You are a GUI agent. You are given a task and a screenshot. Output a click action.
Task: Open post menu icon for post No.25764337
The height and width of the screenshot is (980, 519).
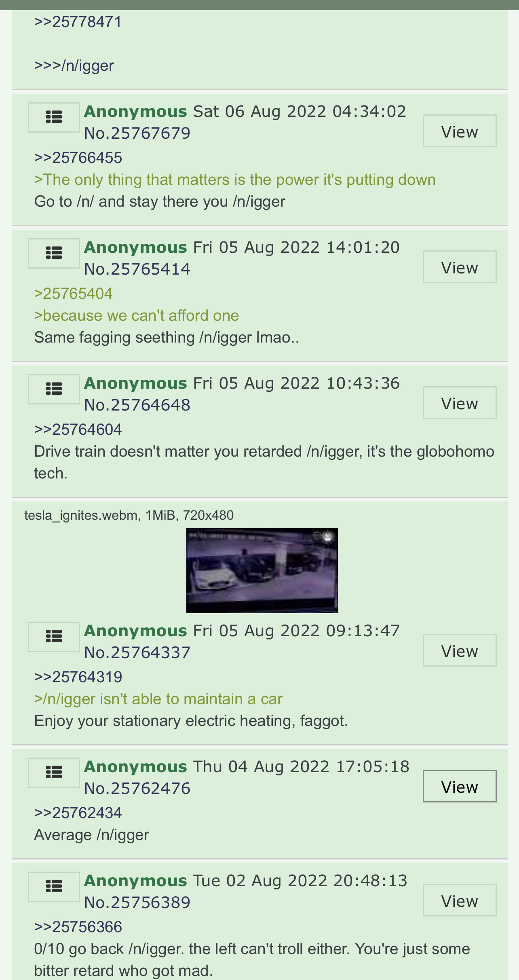54,637
